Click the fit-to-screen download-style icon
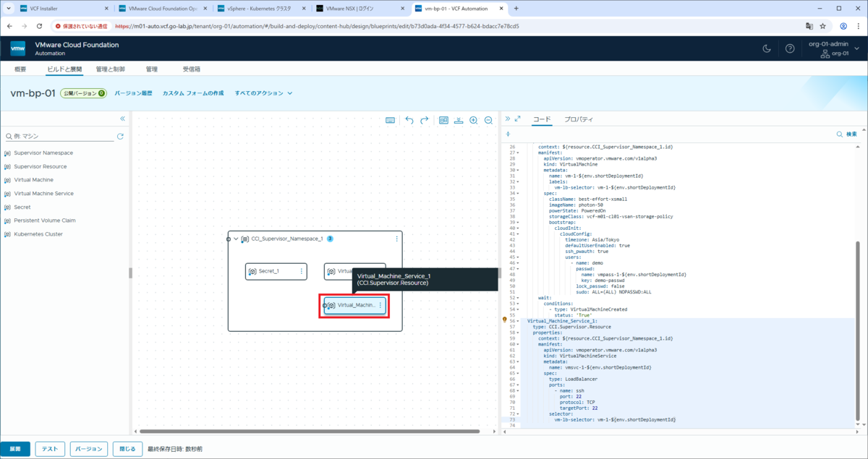The image size is (868, 459). coord(459,120)
